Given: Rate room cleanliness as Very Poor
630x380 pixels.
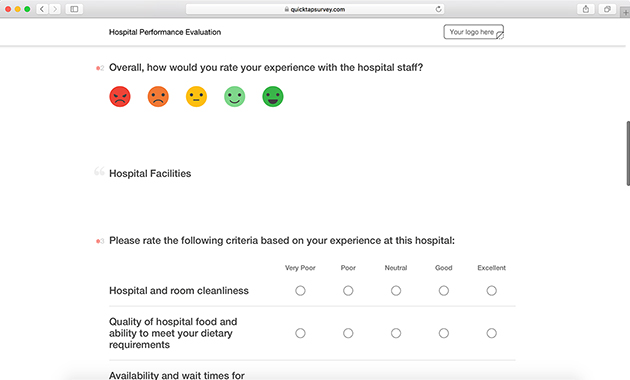Looking at the screenshot, I should [300, 290].
